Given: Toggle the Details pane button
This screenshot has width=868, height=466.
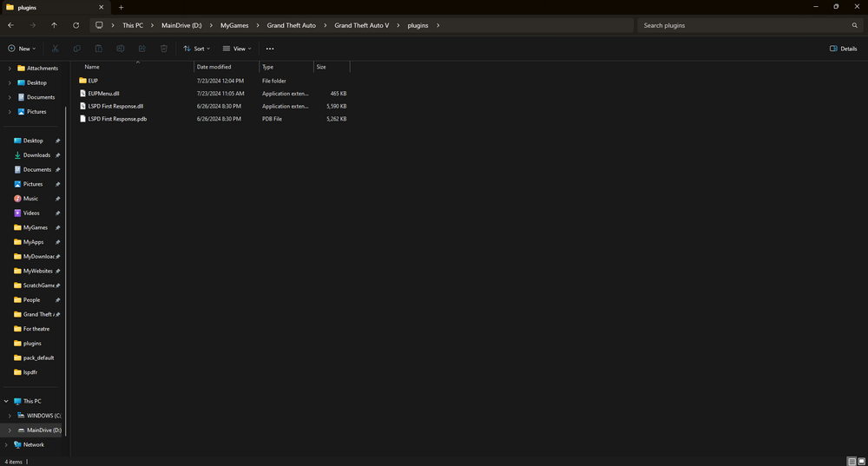Looking at the screenshot, I should coord(843,49).
